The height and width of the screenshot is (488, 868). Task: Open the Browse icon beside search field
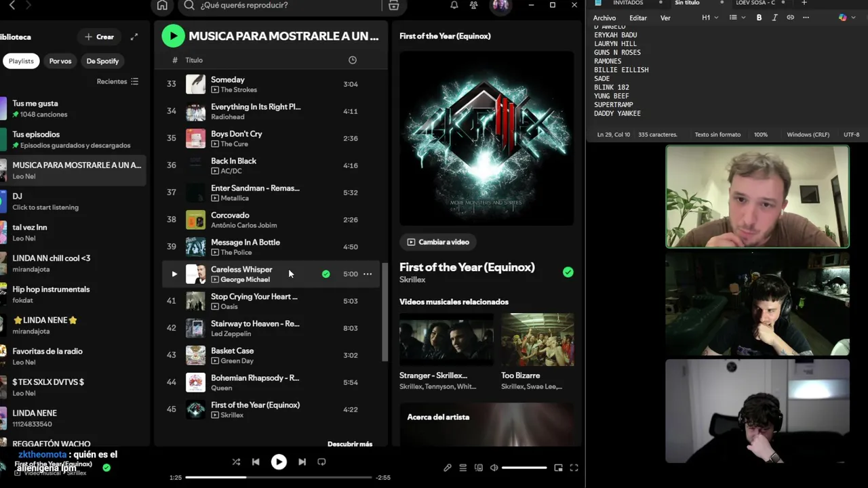tap(393, 5)
